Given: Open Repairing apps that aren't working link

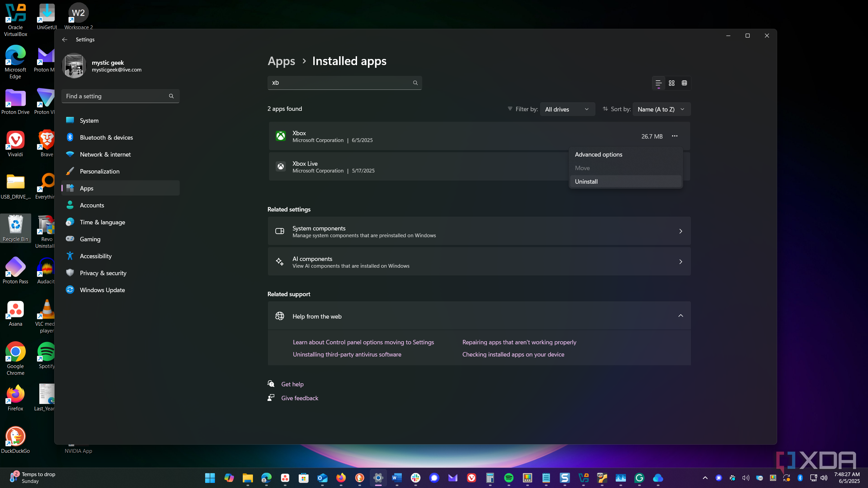Looking at the screenshot, I should [x=519, y=342].
